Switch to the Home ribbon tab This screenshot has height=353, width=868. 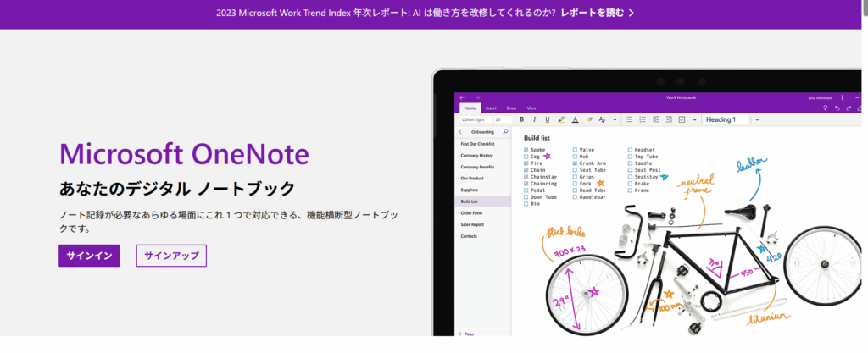tap(470, 108)
